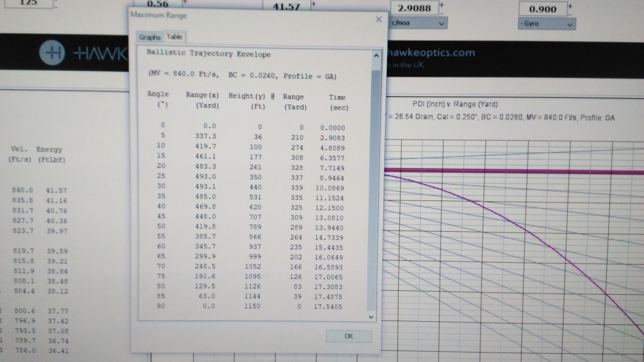644x362 pixels.
Task: Select the 385.7 range value
Action: pos(206,237)
